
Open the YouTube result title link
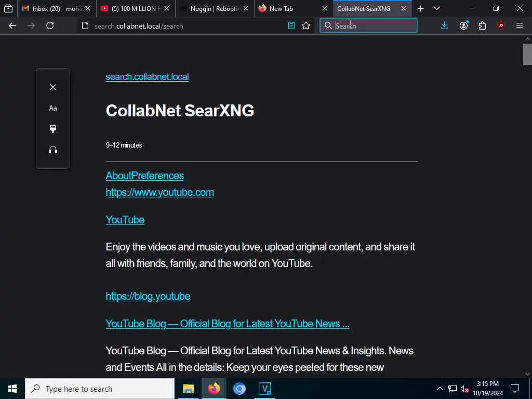[125, 220]
